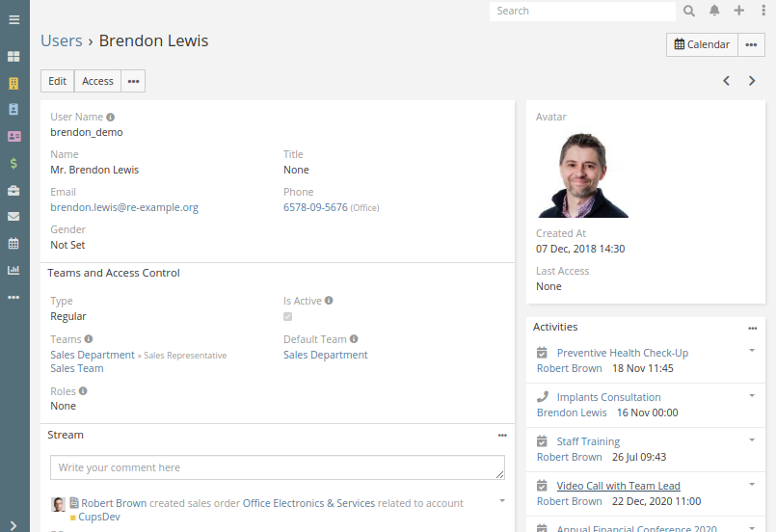
Task: Click the Write your comment here field
Action: [278, 467]
